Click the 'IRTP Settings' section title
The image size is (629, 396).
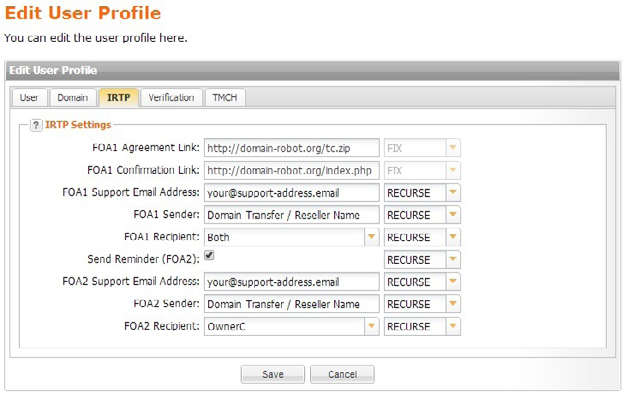coord(78,125)
